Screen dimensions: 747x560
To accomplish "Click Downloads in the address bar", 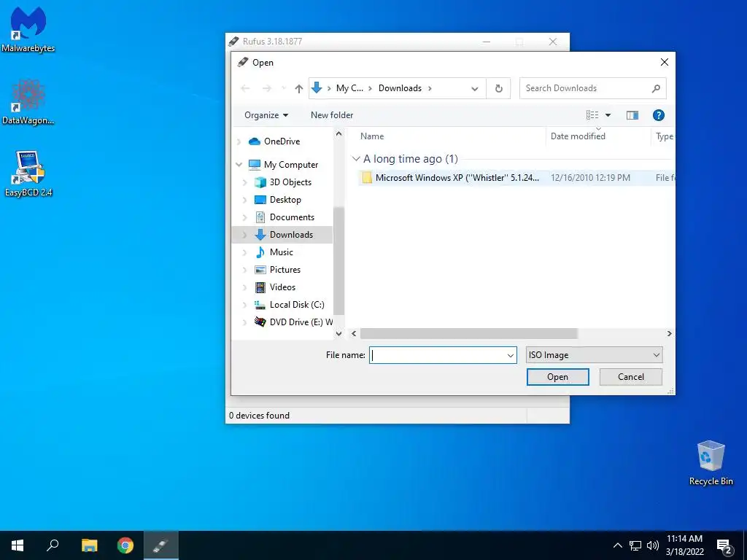I will (400, 88).
